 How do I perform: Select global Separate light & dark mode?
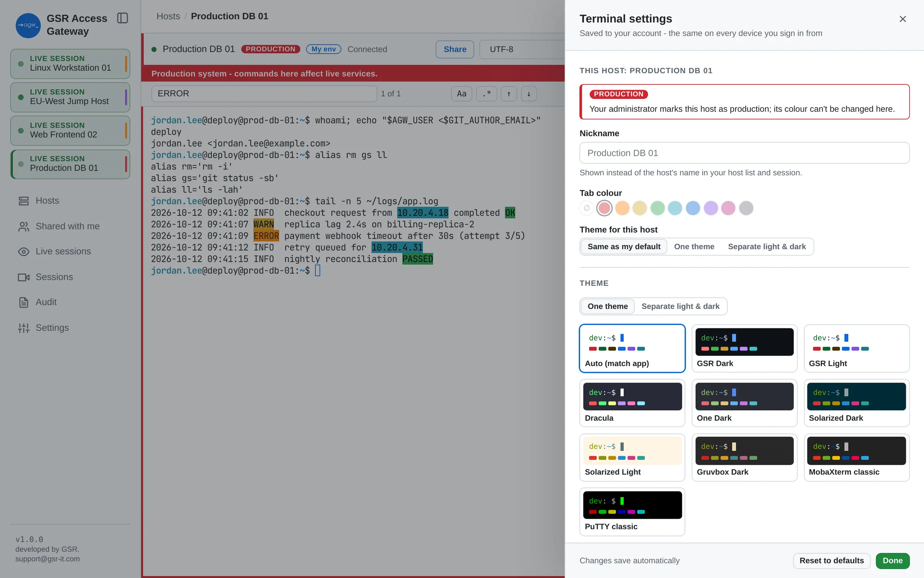click(x=680, y=306)
